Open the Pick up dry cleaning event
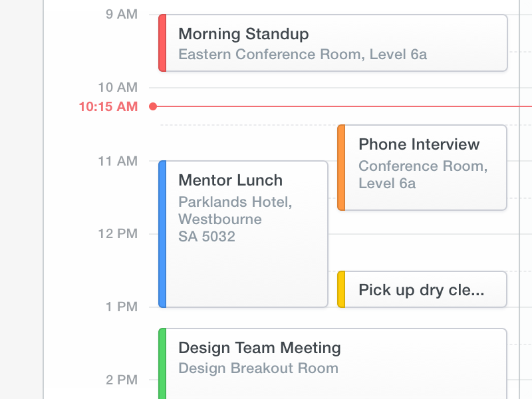The width and height of the screenshot is (532, 399). point(421,290)
